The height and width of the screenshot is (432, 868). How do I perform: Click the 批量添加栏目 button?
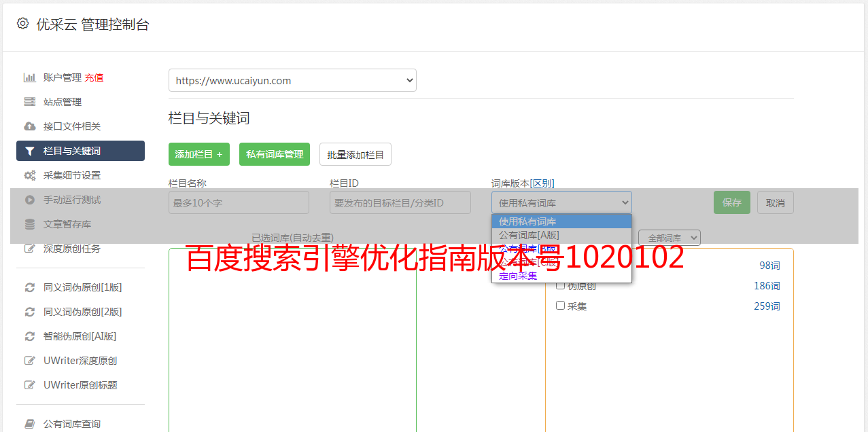point(355,154)
